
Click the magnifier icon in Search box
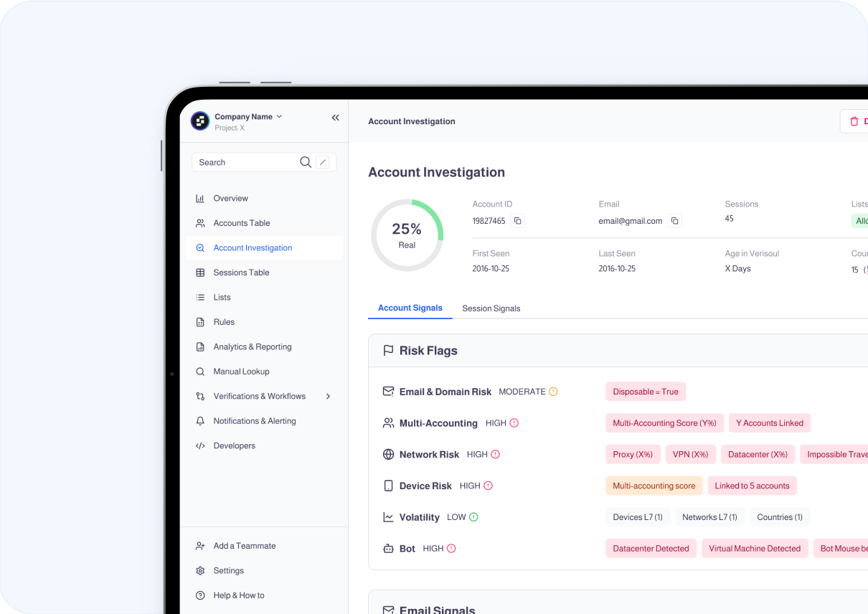(306, 162)
